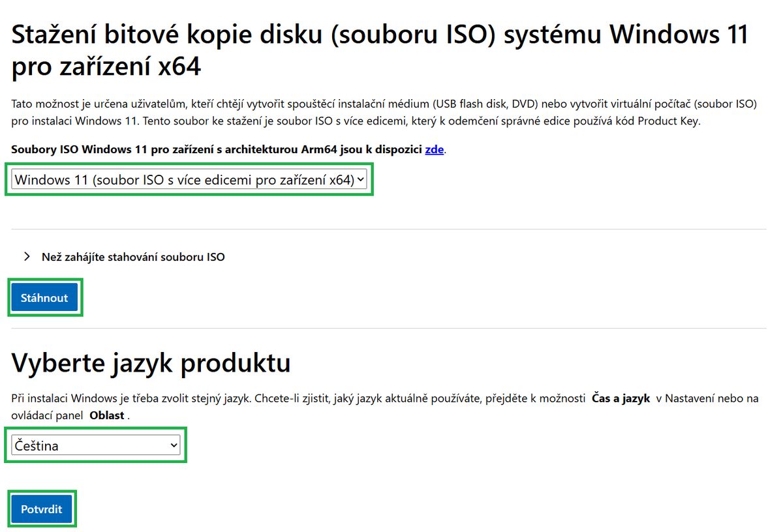This screenshot has width=783, height=532.
Task: Click the paragraph starting Při instalaci Windows
Action: [x=385, y=407]
